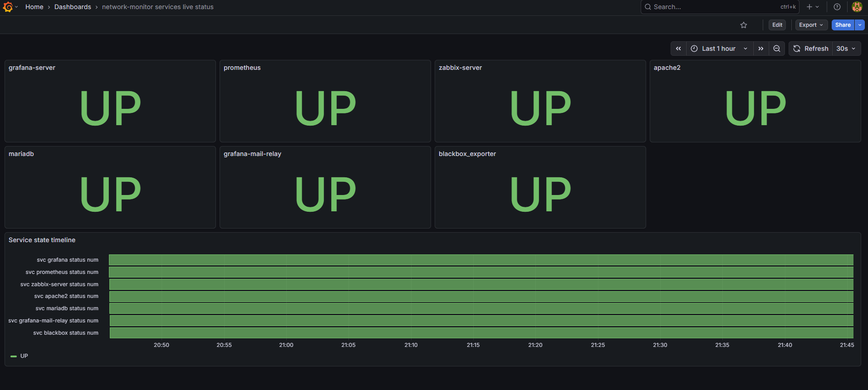This screenshot has height=390, width=868.
Task: Open the Last 1 hour time picker
Action: point(720,49)
